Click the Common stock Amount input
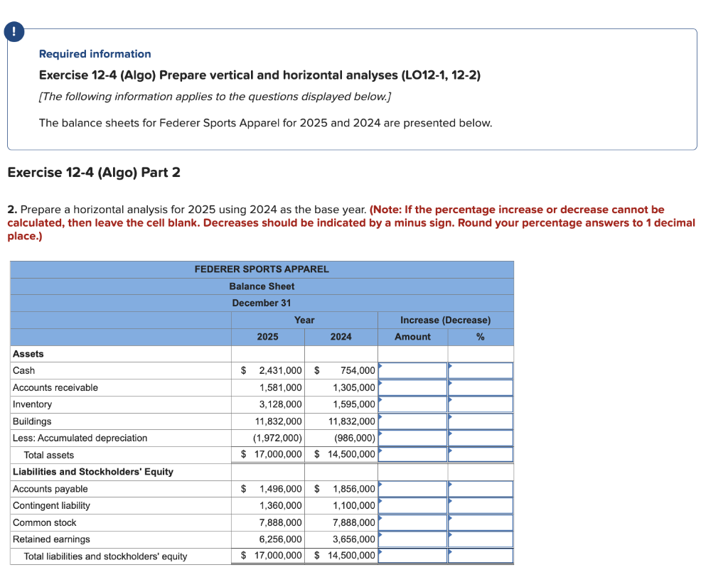This screenshot has height=587, width=728. (412, 522)
